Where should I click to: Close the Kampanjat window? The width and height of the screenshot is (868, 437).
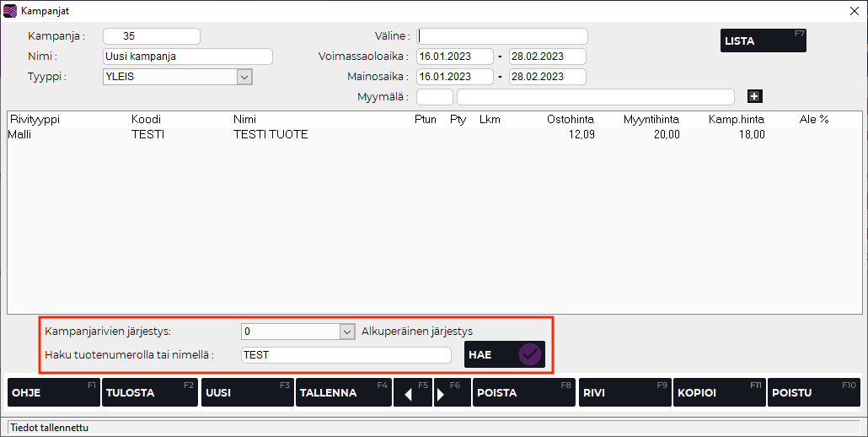coord(853,11)
